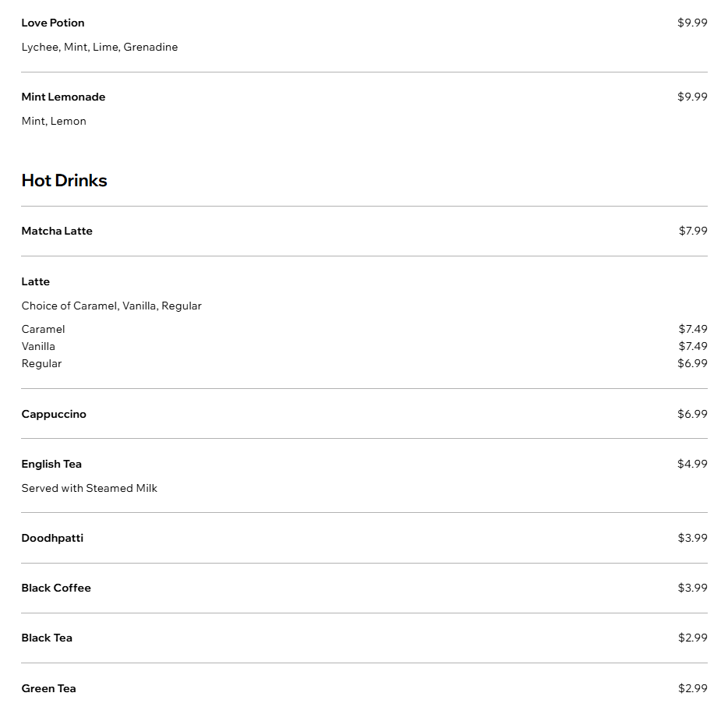Click the Choice of Caramel, Vanilla, Regular text

[x=111, y=306]
